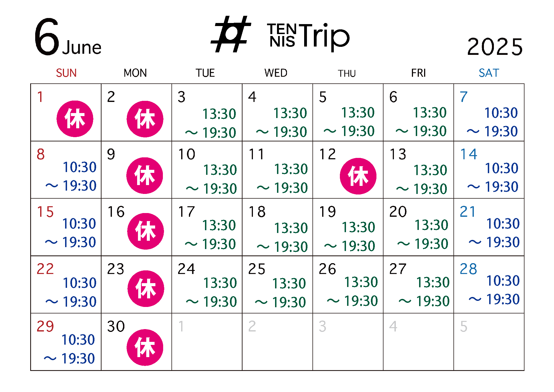Select the blue date number 28

point(468,269)
